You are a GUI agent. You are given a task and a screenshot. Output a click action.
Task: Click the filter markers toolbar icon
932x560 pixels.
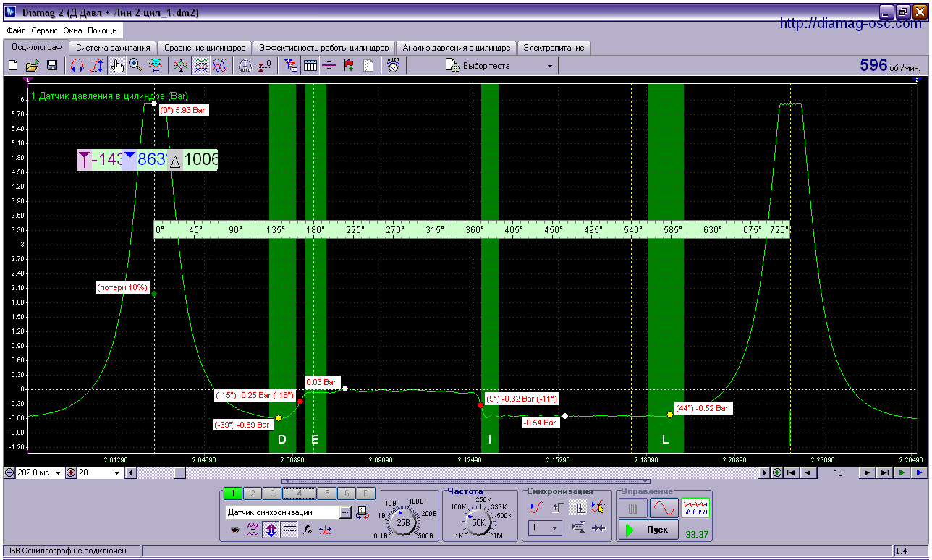[290, 66]
